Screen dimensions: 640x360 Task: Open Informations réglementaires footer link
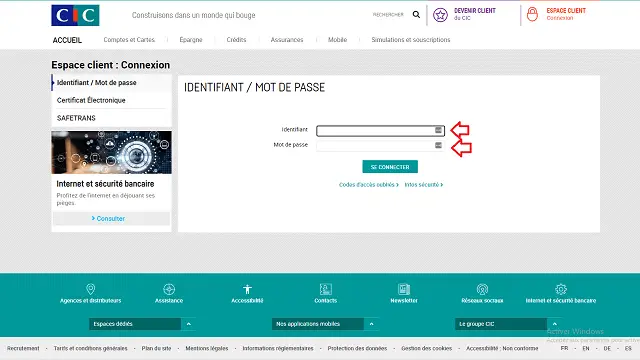pyautogui.click(x=278, y=348)
